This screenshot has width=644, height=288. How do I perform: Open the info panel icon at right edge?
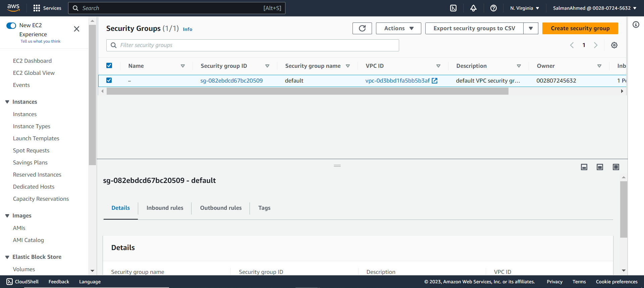click(x=636, y=25)
